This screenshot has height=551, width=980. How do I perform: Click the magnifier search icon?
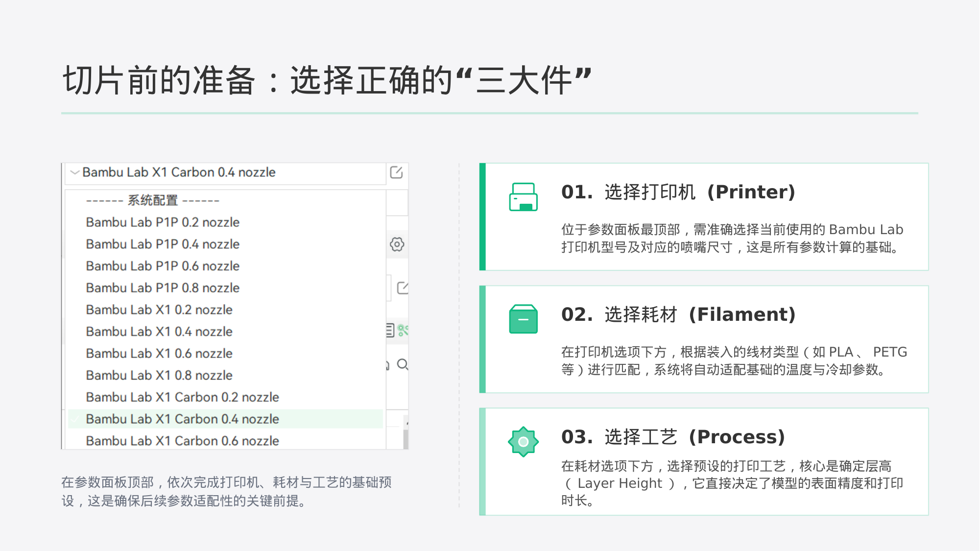click(x=403, y=364)
